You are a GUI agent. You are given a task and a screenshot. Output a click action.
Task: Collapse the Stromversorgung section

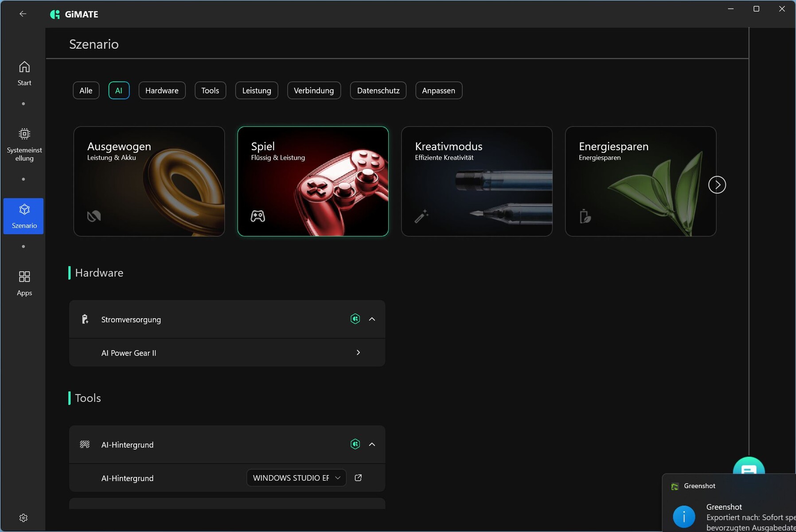point(372,319)
